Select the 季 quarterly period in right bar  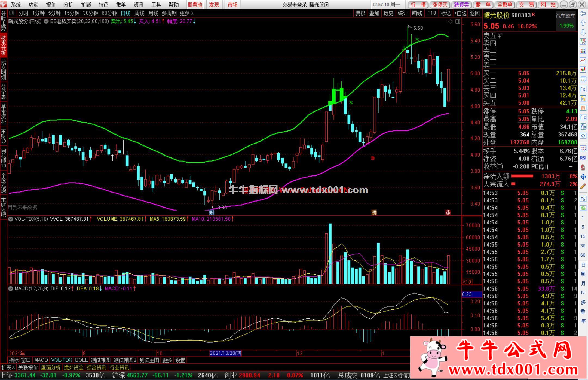tap(583, 312)
